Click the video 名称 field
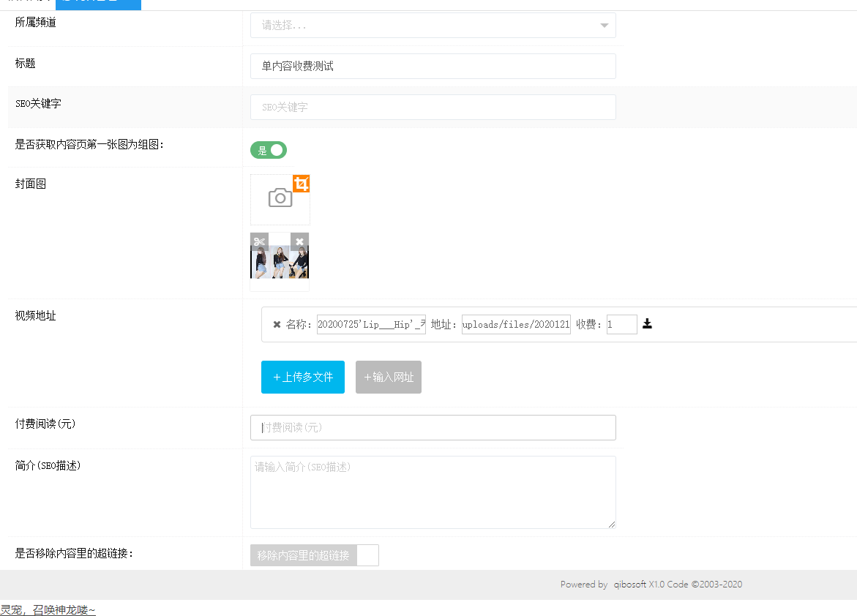This screenshot has height=616, width=857. [371, 324]
